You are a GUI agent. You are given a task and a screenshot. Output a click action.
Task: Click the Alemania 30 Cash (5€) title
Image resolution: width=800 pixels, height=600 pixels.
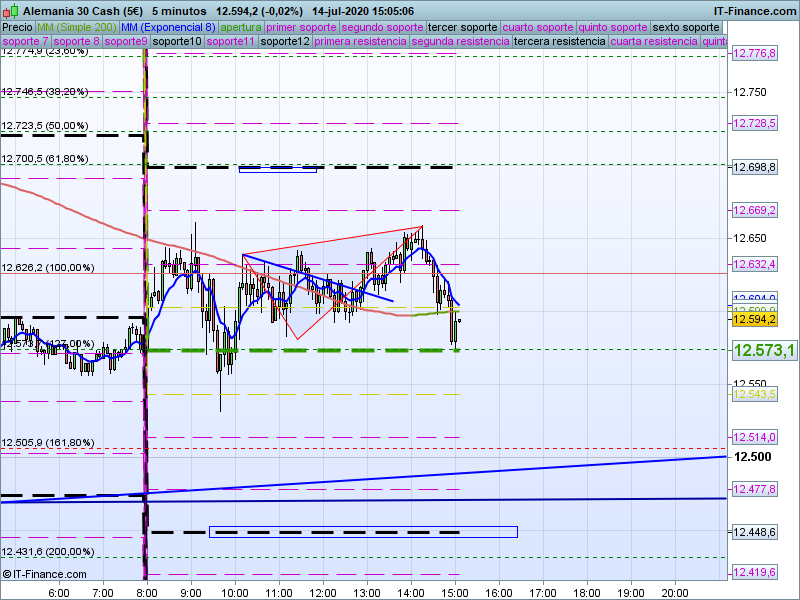coord(83,11)
